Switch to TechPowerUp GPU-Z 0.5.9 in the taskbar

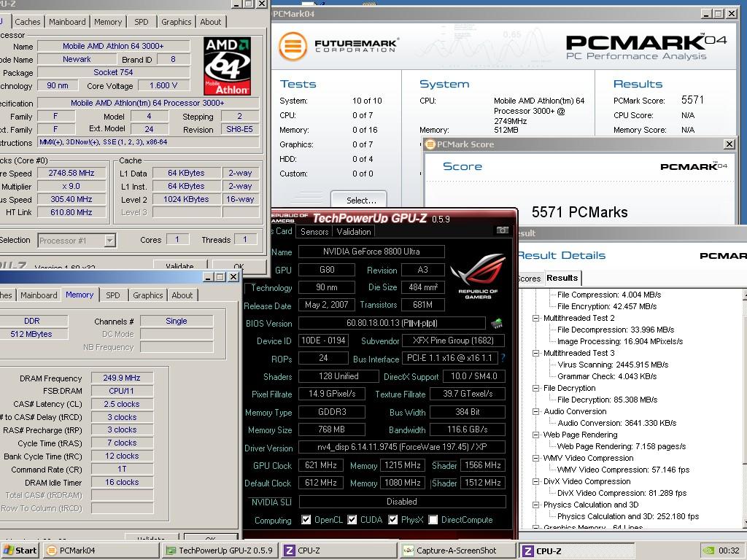coord(220,551)
